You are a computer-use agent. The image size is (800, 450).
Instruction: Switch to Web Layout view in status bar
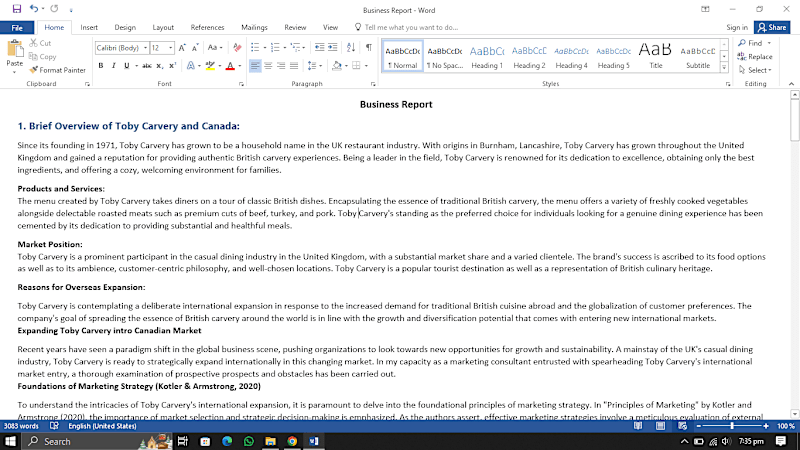click(683, 426)
